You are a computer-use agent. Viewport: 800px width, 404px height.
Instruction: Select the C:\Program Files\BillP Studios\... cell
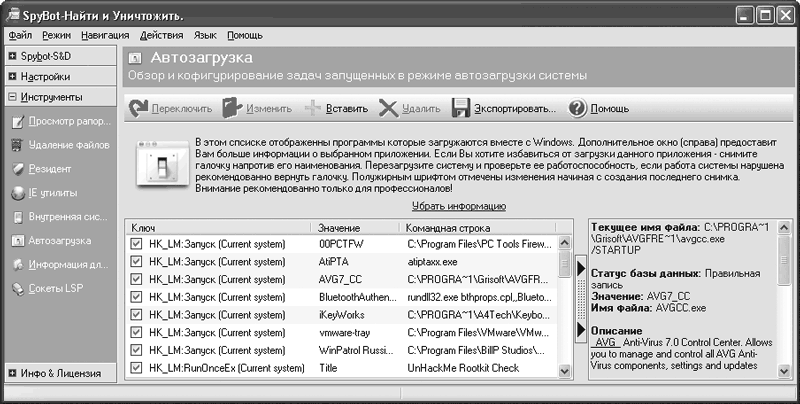[x=476, y=350]
